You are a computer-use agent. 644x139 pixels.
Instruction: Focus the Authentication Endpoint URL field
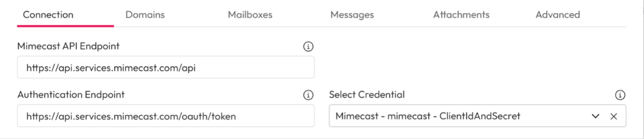coord(166,116)
